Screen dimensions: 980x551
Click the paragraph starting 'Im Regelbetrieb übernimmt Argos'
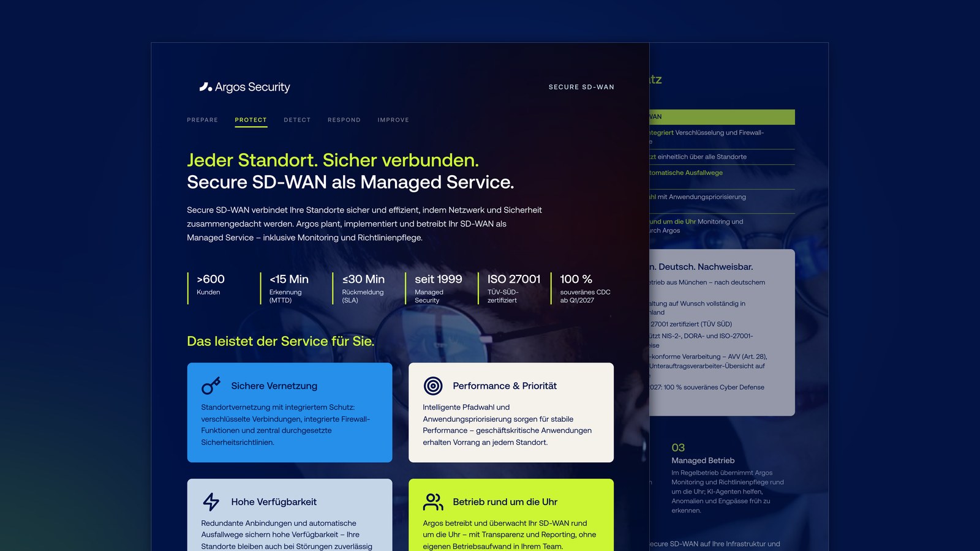pos(728,492)
